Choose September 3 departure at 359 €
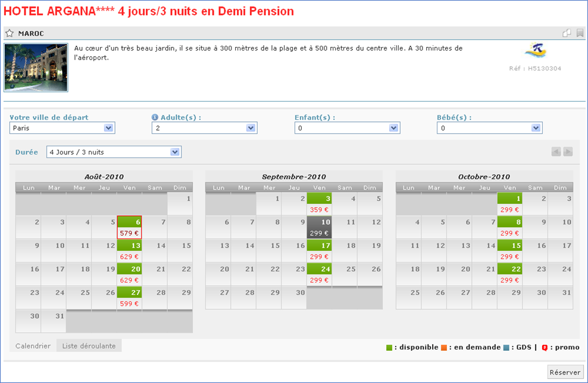 tap(320, 204)
